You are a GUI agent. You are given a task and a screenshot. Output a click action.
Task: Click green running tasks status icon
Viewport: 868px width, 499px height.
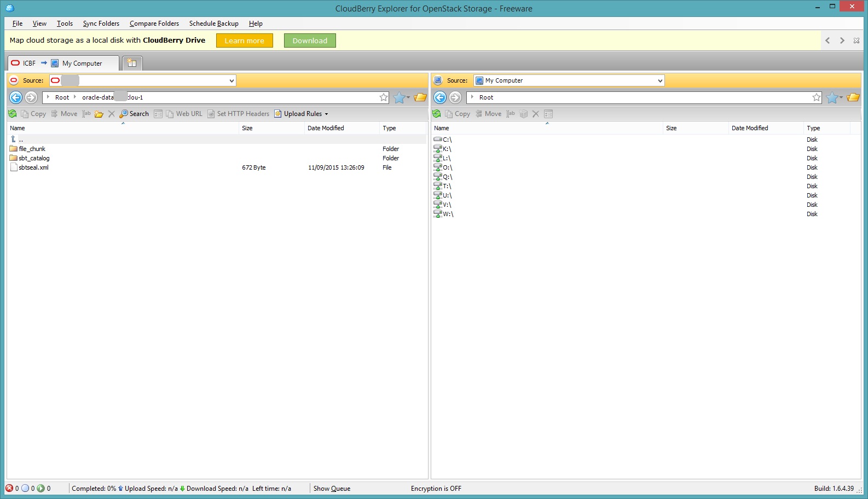(40, 489)
